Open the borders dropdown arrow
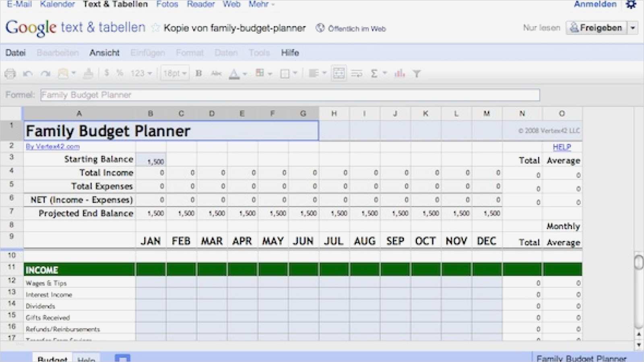 295,73
